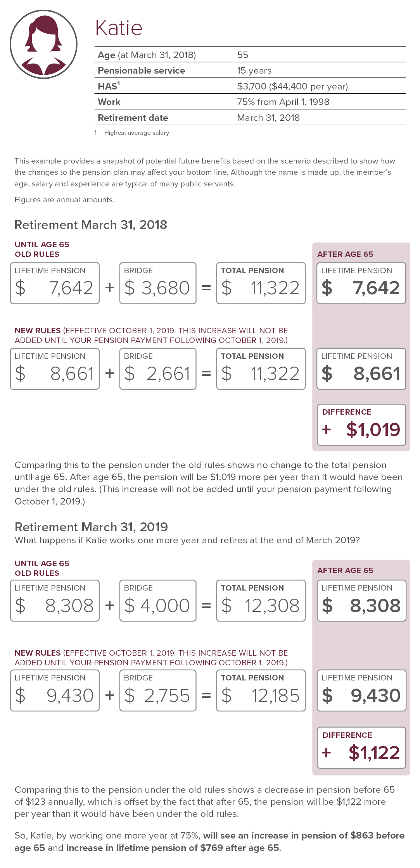Click the "Highest average salary" footnote
Viewport: 420px width, 868px height.
[137, 133]
